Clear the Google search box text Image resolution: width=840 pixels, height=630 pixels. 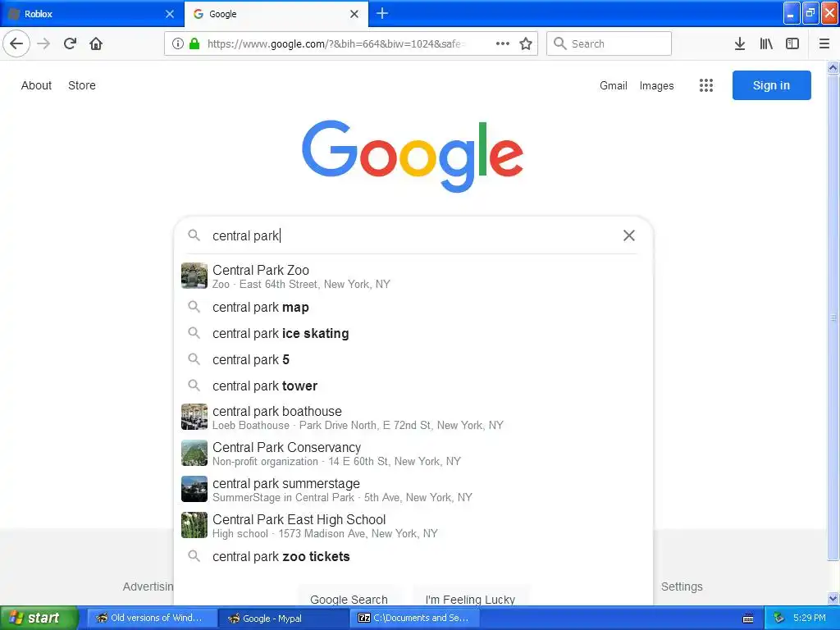pyautogui.click(x=629, y=235)
